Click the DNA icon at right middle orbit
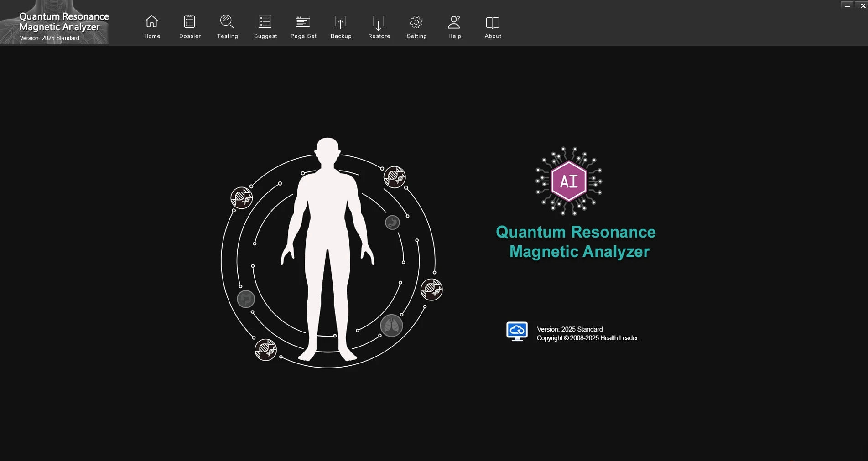 431,290
